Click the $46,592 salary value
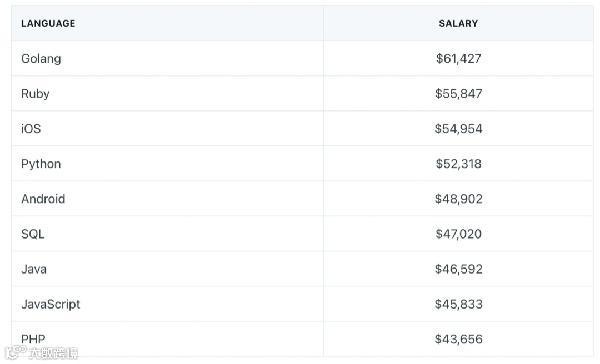The image size is (600, 364). coord(458,269)
